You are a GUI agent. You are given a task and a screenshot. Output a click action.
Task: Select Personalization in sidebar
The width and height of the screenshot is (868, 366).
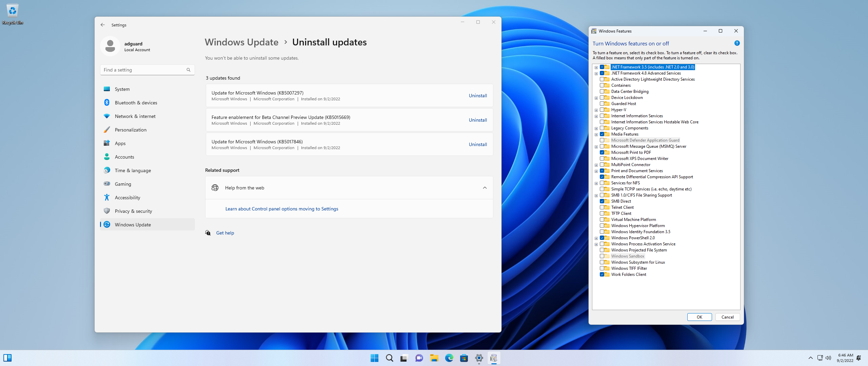147,130
